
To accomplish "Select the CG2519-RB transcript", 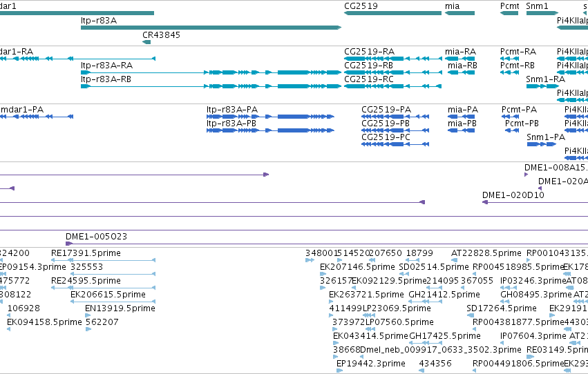I will [393, 72].
